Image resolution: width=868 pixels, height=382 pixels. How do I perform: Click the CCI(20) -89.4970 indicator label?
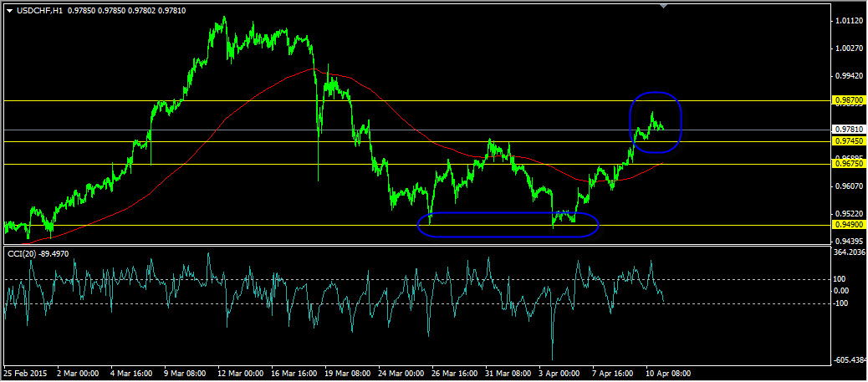[x=38, y=253]
